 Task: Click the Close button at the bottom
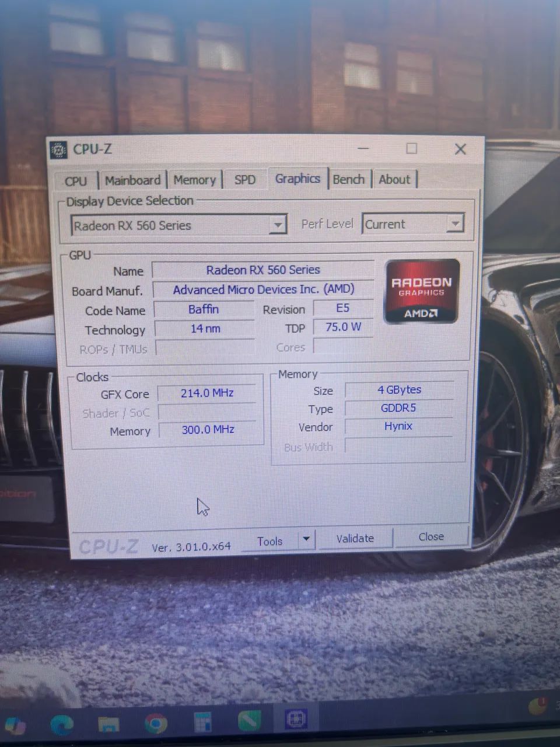pos(431,536)
